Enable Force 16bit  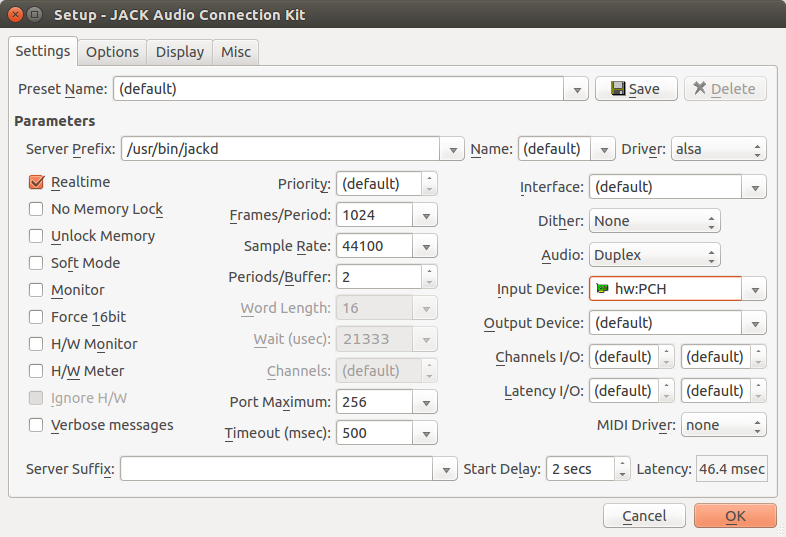[36, 317]
